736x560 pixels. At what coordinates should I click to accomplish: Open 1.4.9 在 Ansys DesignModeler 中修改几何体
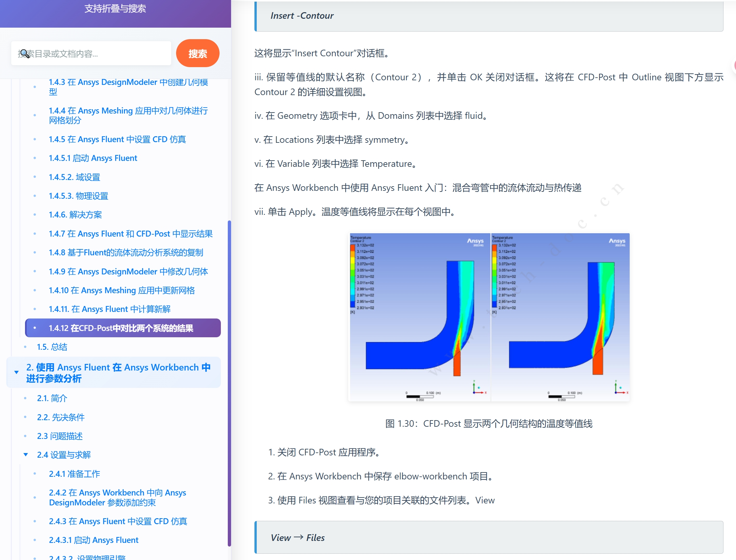click(128, 272)
